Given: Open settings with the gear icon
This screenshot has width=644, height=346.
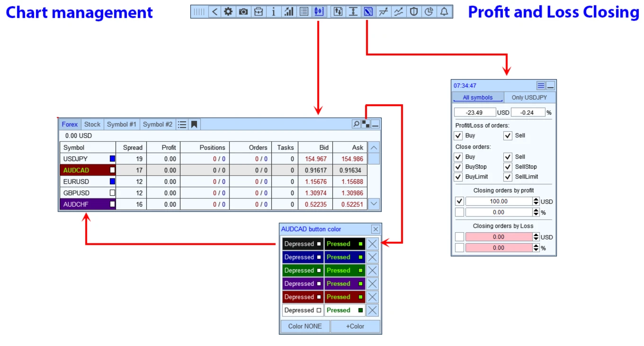Looking at the screenshot, I should click(x=229, y=11).
